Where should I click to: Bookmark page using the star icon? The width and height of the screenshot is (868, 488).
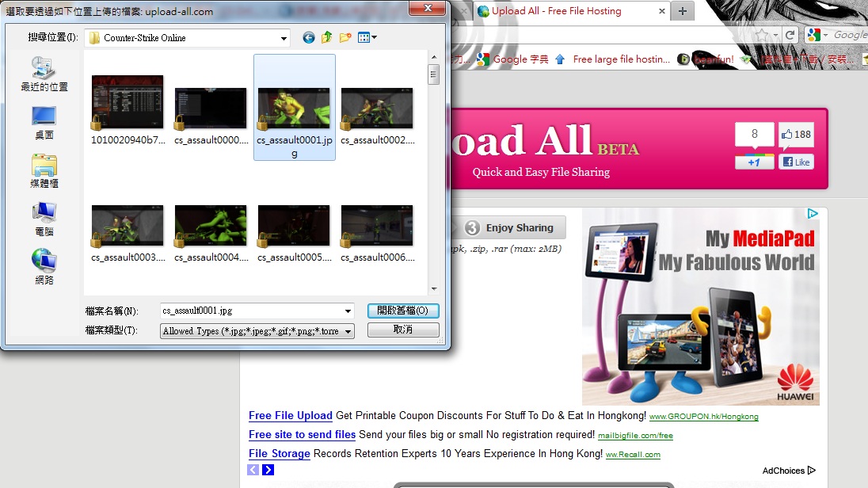tap(761, 35)
